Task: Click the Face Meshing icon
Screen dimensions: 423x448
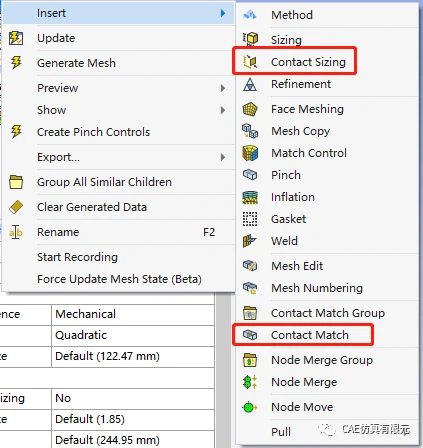Action: pyautogui.click(x=250, y=109)
